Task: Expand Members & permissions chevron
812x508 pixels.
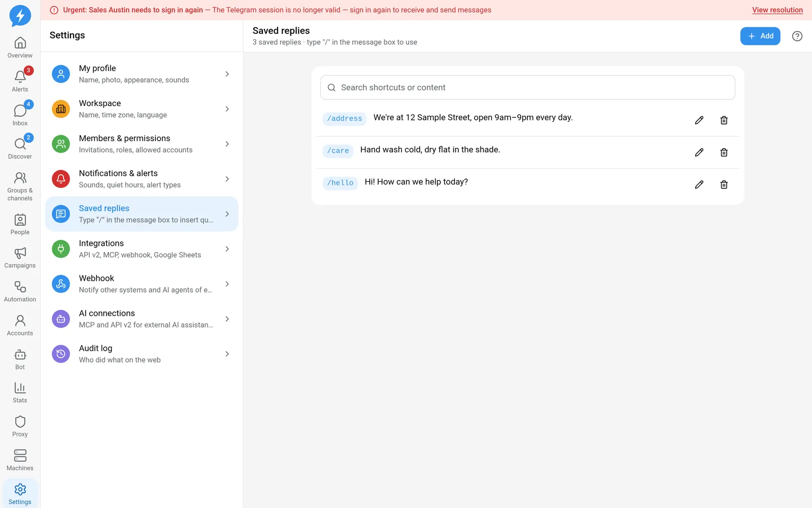Action: [227, 144]
